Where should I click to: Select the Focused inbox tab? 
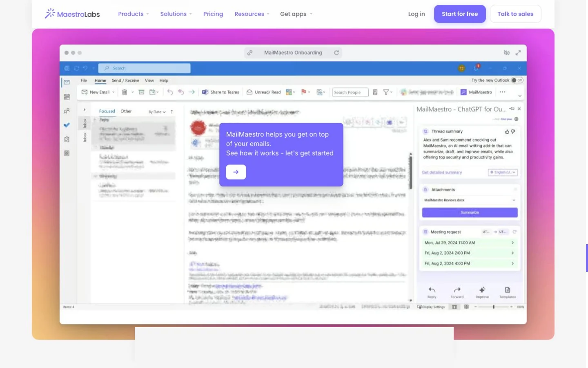click(107, 111)
